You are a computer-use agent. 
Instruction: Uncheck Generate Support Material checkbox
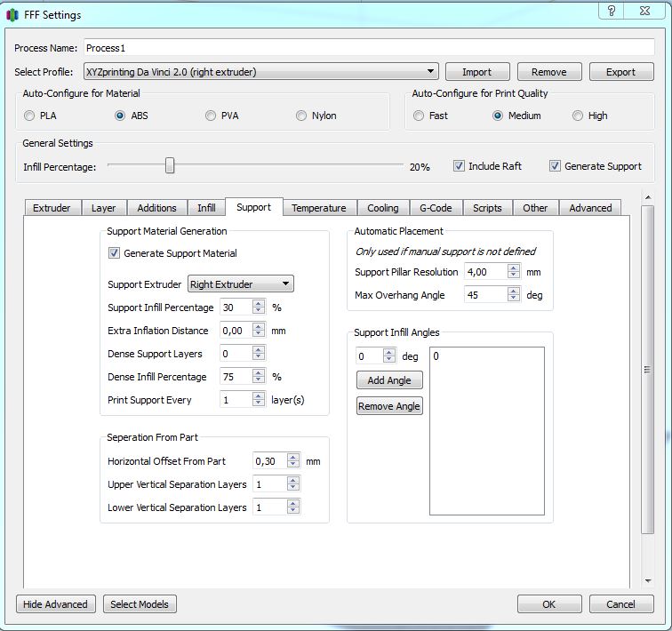click(114, 253)
